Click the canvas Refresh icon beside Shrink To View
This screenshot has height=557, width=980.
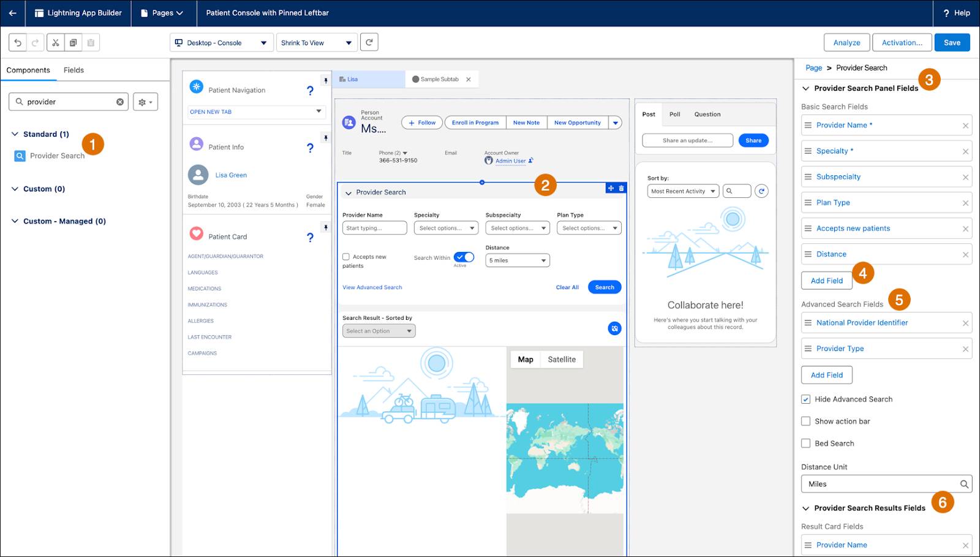click(x=369, y=42)
